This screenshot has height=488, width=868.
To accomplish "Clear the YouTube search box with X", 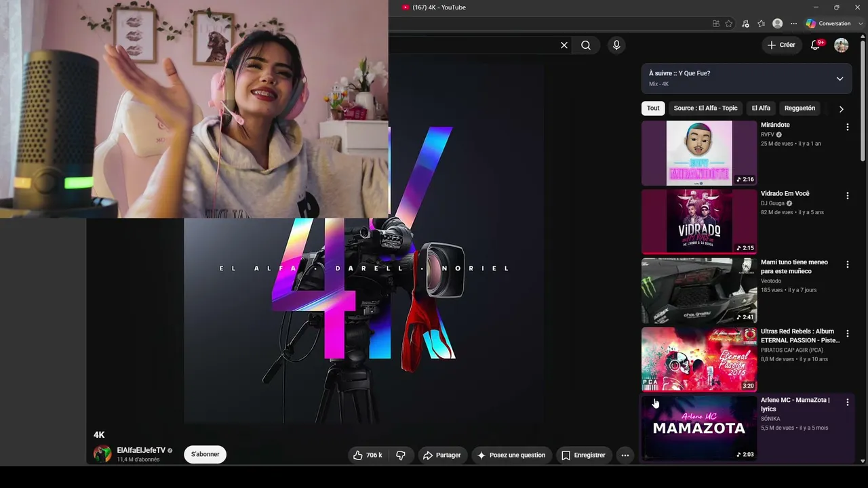I will point(564,45).
